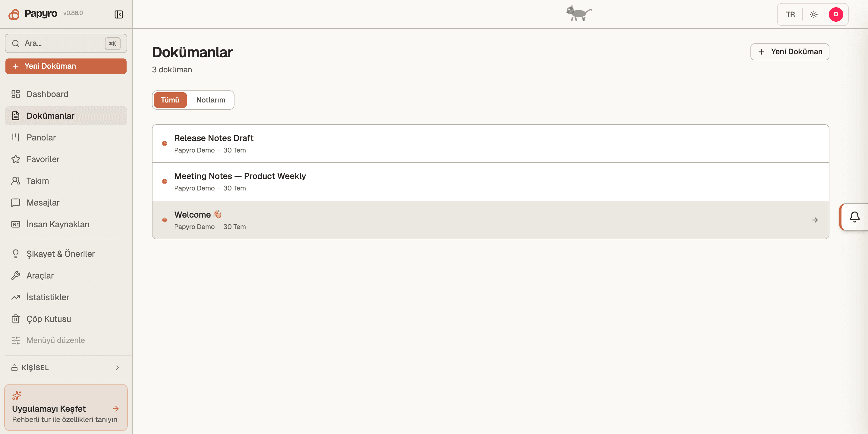Screen dimensions: 868x434
Task: Open İnsan Kaynakları from the sidebar
Action: point(66,225)
